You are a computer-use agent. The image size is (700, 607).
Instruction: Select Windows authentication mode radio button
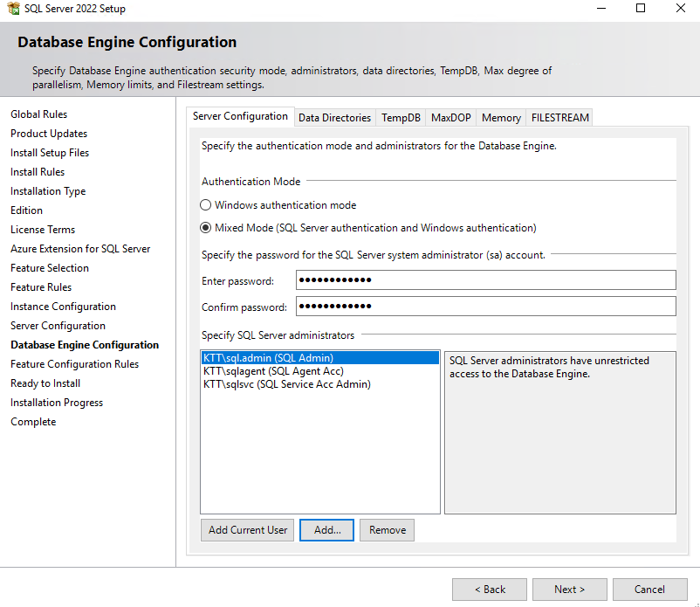coord(205,205)
